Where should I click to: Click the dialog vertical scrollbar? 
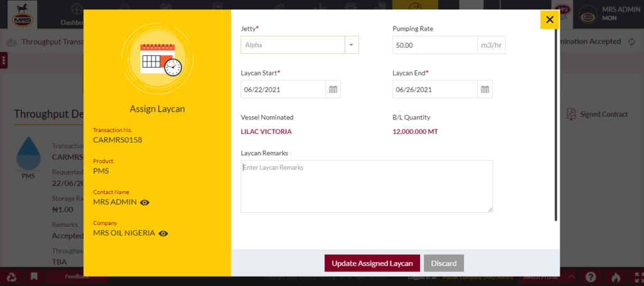556,125
